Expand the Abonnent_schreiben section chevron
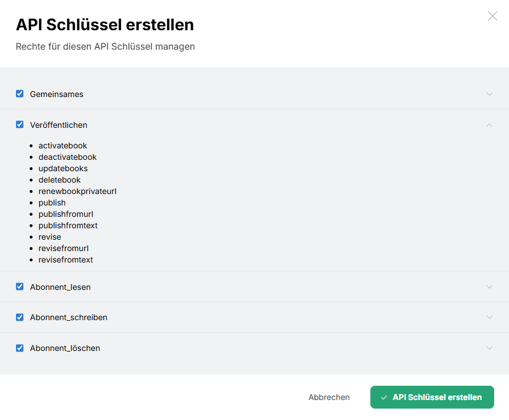 [490, 317]
